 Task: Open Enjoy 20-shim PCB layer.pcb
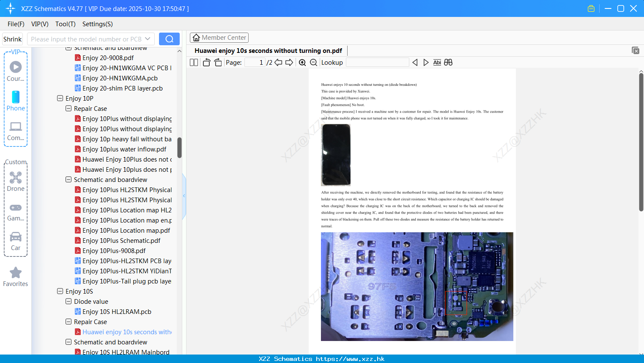click(x=123, y=88)
